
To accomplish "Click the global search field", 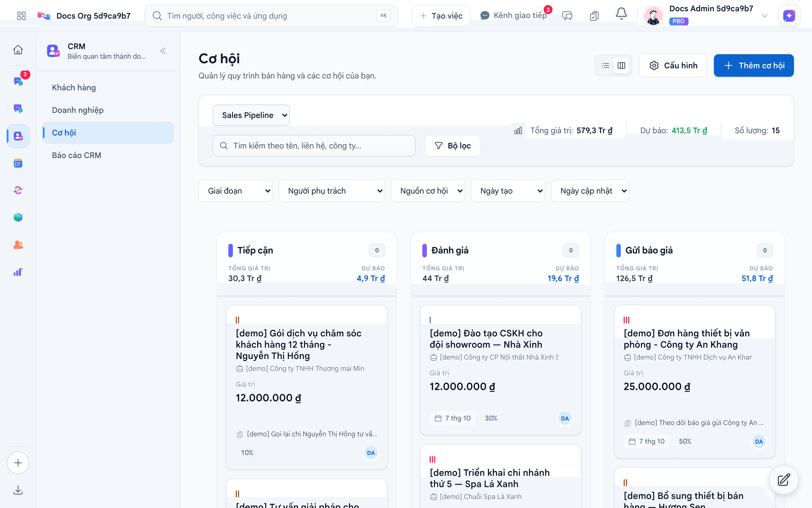I will (x=271, y=16).
